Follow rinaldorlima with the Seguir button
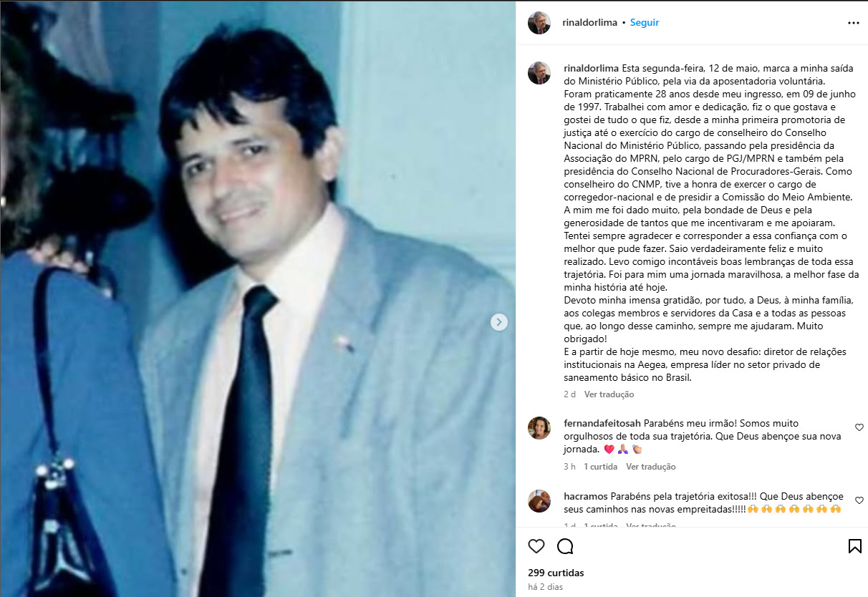 click(x=645, y=23)
